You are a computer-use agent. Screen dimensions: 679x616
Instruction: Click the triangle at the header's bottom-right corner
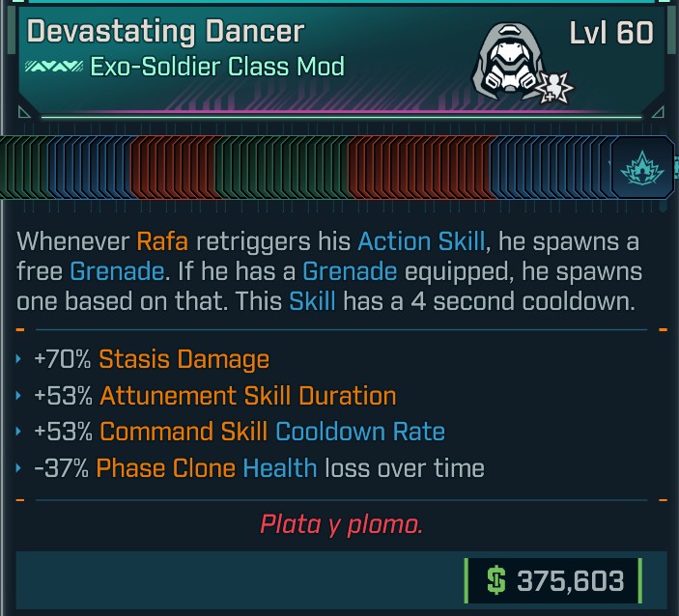coord(658,112)
